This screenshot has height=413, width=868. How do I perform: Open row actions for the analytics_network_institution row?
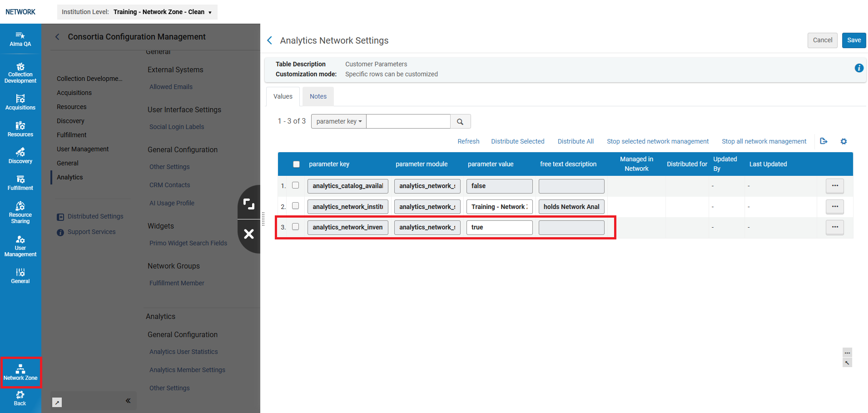835,207
